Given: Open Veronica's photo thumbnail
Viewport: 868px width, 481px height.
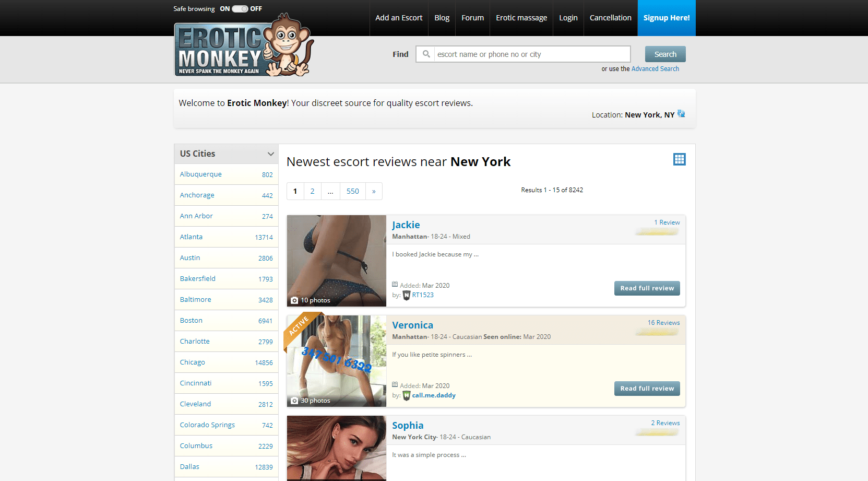Looking at the screenshot, I should [337, 361].
